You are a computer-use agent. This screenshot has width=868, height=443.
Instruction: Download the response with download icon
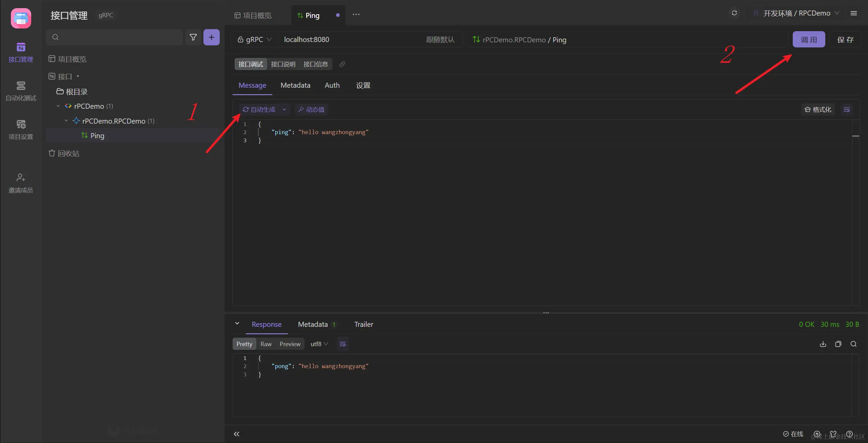[823, 344]
